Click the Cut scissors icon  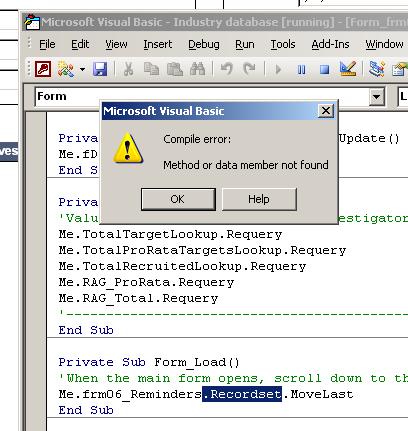tap(128, 69)
